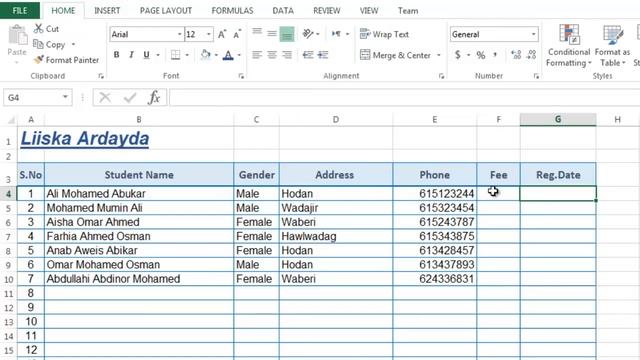
Task: Expand the Copy options arrow
Action: 73,44
